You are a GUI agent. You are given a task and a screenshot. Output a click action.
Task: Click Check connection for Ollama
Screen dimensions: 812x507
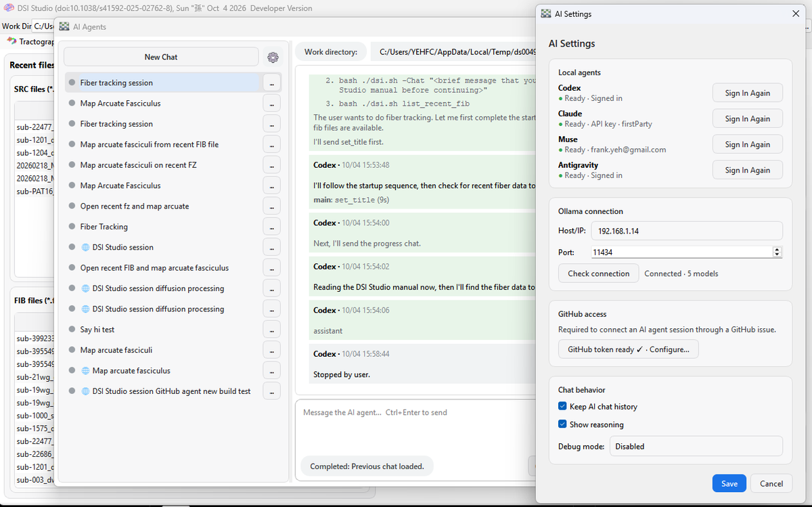[599, 273]
